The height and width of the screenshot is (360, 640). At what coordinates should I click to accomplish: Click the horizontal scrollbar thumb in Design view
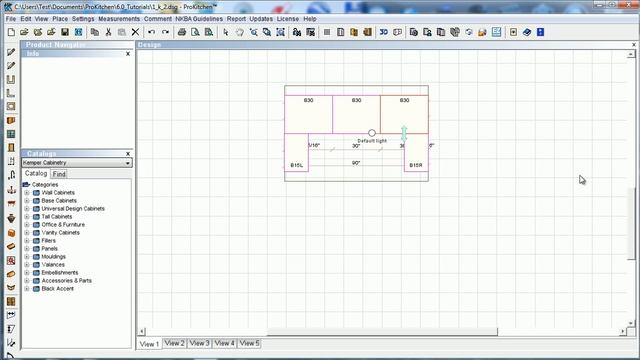[x=382, y=331]
